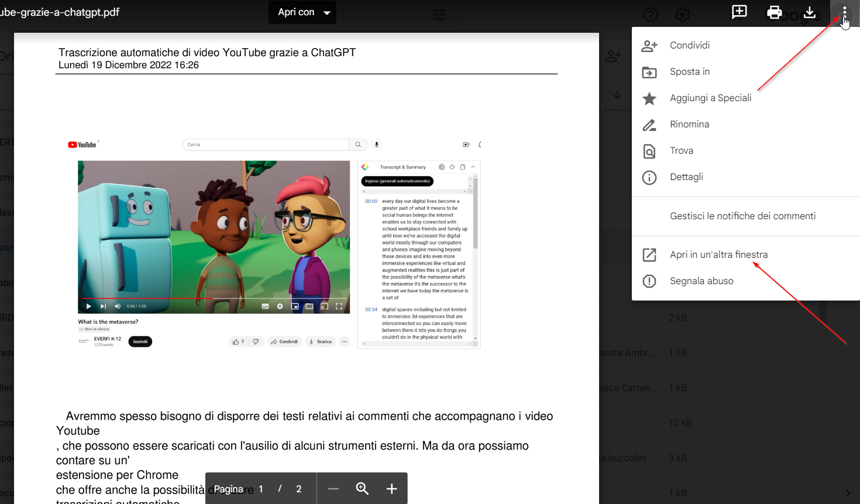Open 'Dettagli' from the menu
The image size is (860, 504).
(x=746, y=177)
